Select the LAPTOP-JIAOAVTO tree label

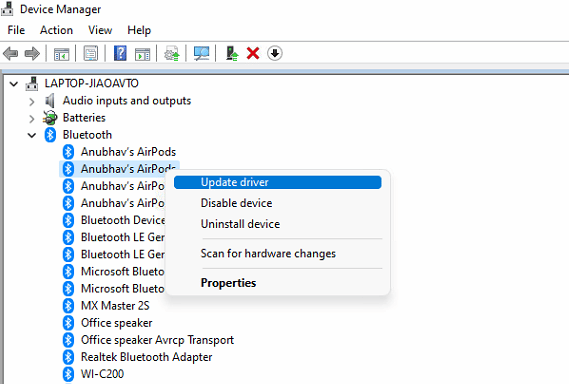coord(91,83)
